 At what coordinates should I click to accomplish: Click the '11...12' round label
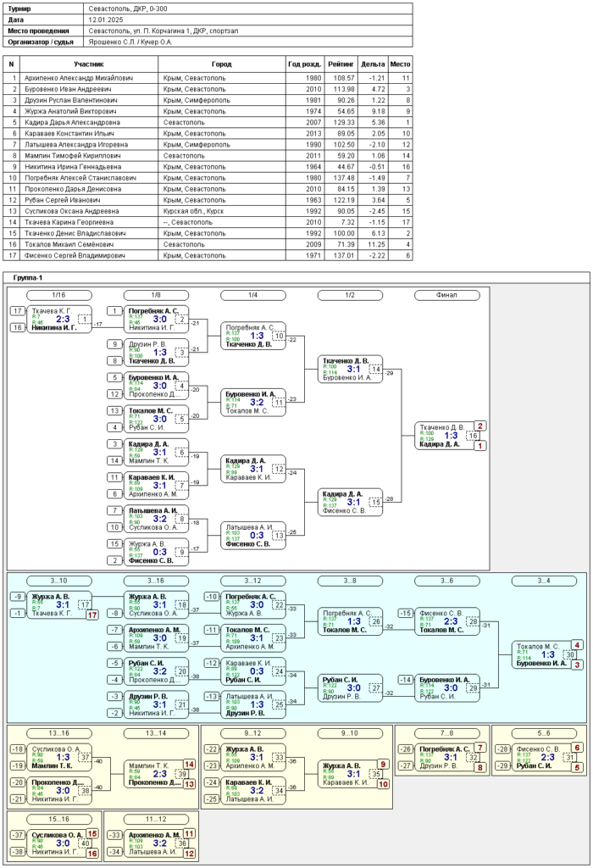click(x=156, y=819)
